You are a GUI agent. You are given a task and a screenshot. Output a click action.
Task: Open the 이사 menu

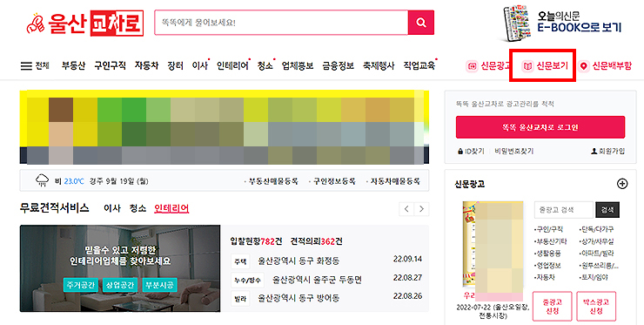tap(200, 66)
